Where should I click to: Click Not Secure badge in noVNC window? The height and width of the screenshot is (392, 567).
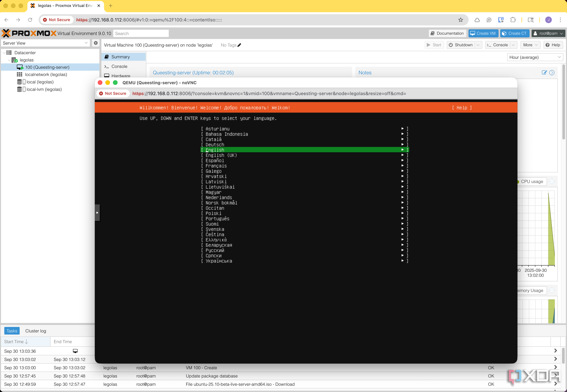pos(113,93)
